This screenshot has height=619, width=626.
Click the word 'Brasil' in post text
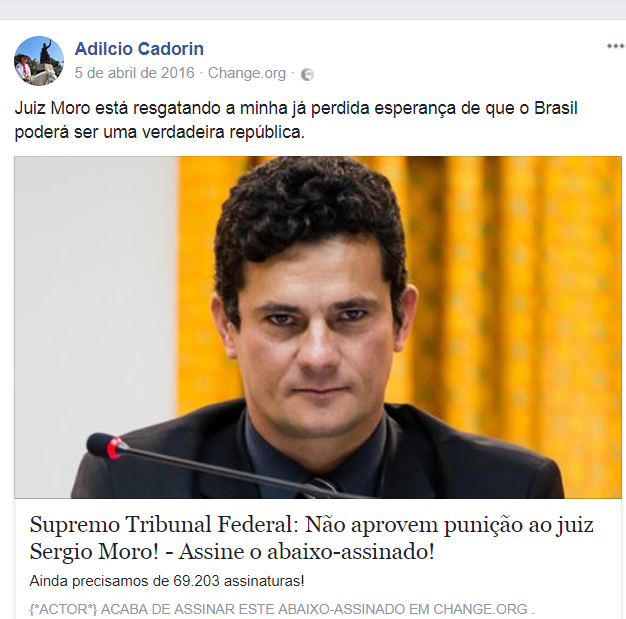(x=556, y=109)
